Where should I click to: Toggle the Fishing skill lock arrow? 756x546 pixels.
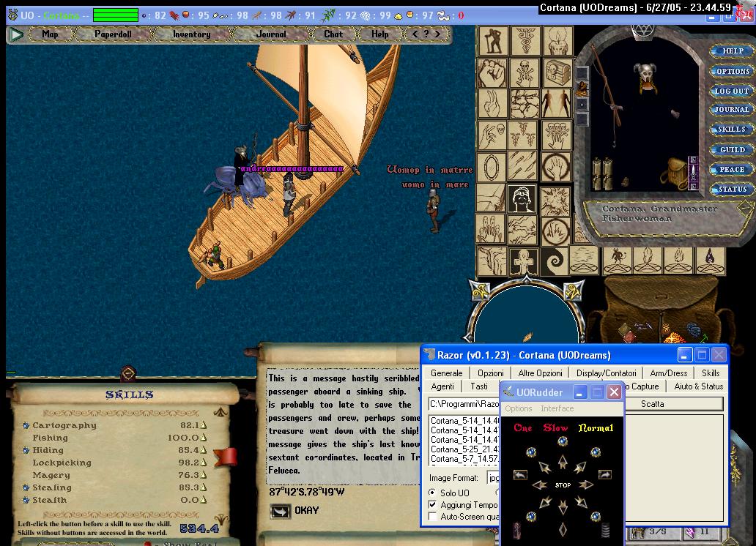click(x=204, y=438)
